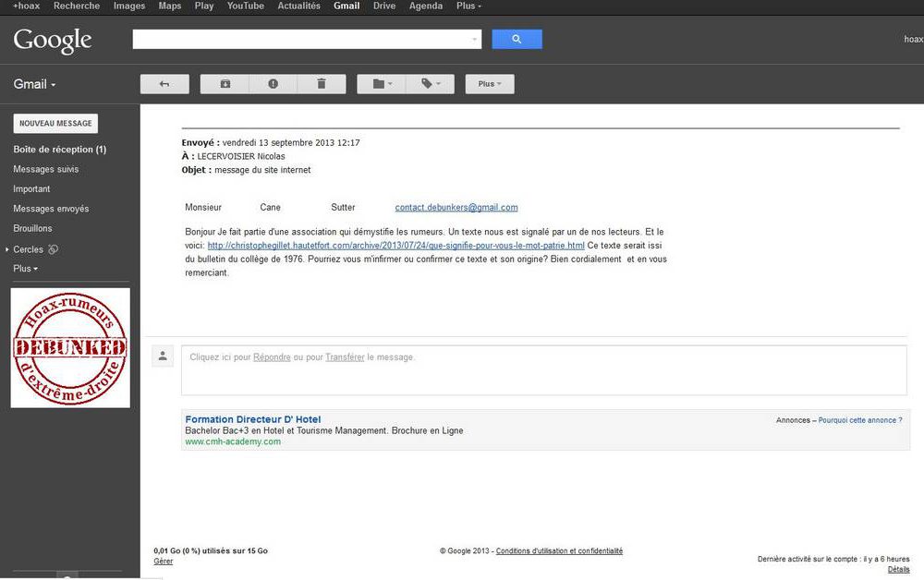Open Messages envoyés folder
The width and height of the screenshot is (924, 580).
pyautogui.click(x=51, y=209)
